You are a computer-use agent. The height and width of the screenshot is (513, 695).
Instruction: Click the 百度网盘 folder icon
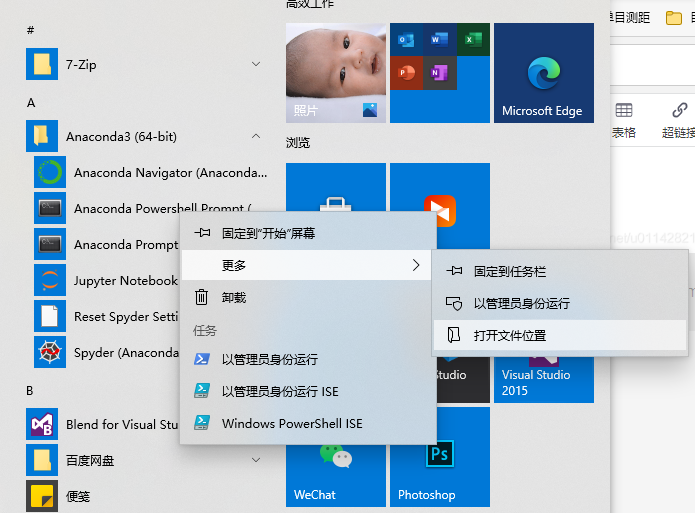click(x=42, y=460)
